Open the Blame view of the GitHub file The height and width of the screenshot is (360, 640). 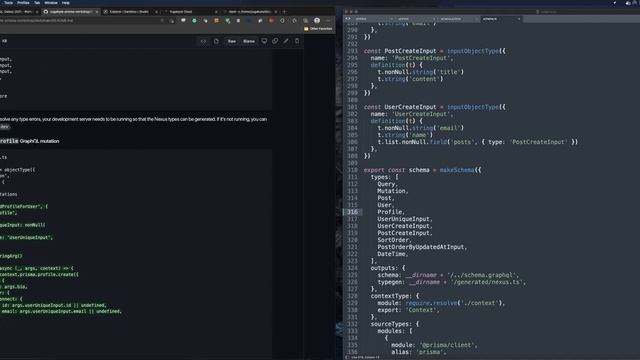point(249,41)
